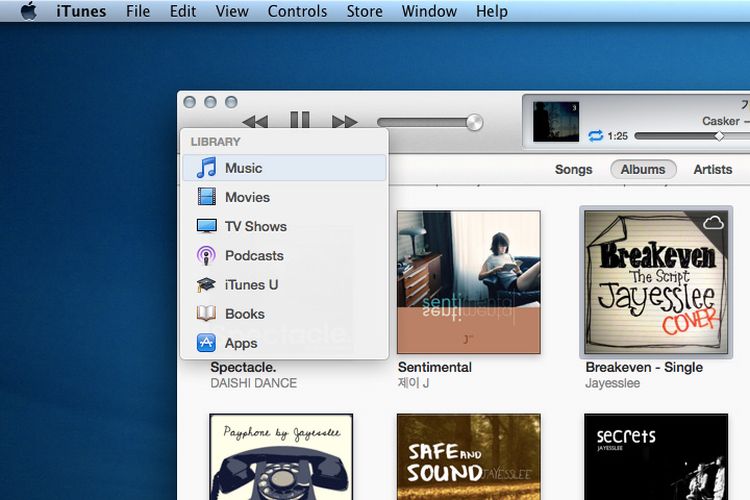The image size is (750, 500).
Task: Click the now playing album artwork
Action: click(x=556, y=122)
